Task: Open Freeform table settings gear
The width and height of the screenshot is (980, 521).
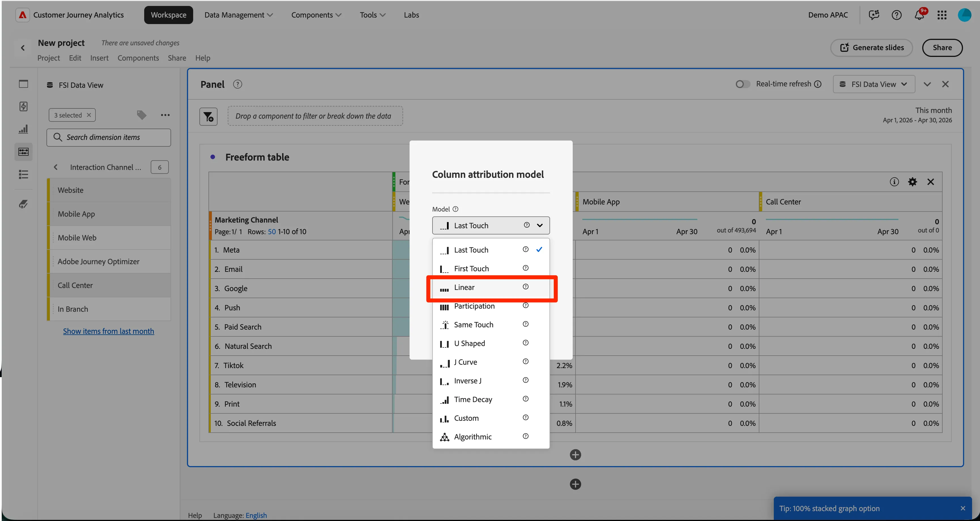Action: [912, 182]
